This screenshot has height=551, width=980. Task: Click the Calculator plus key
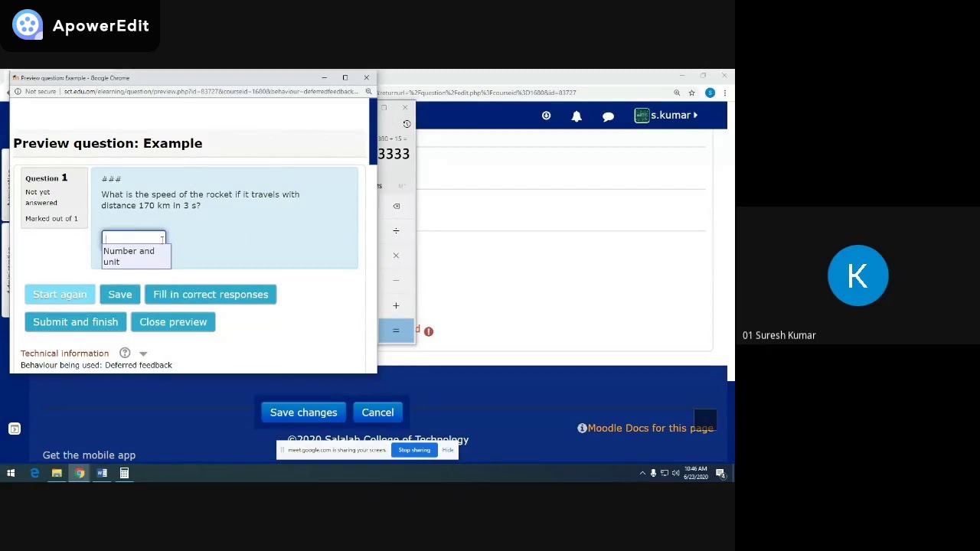pos(396,305)
